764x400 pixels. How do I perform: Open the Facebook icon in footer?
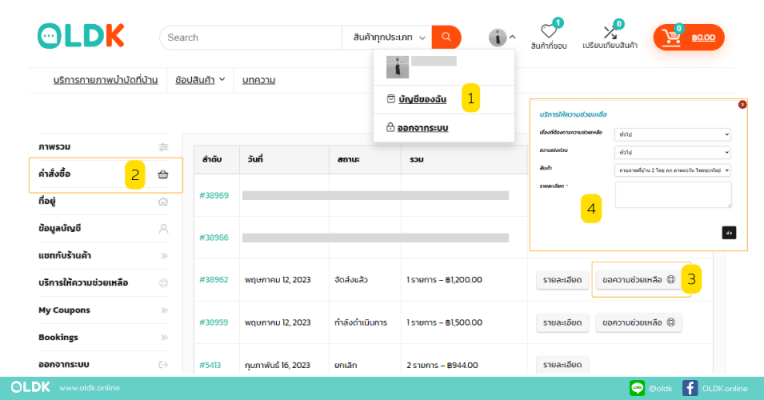pyautogui.click(x=690, y=387)
